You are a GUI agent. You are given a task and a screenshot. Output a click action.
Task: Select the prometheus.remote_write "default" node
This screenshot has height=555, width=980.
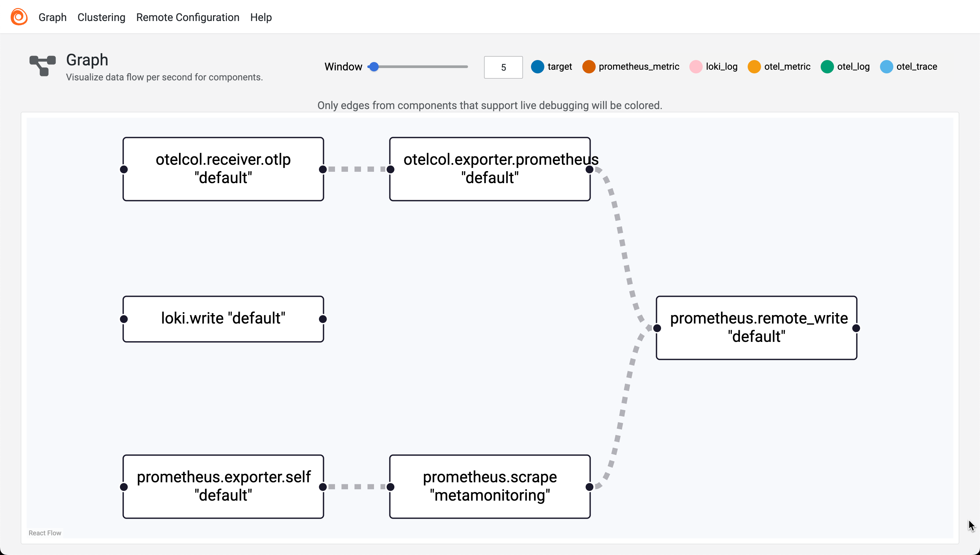click(756, 328)
